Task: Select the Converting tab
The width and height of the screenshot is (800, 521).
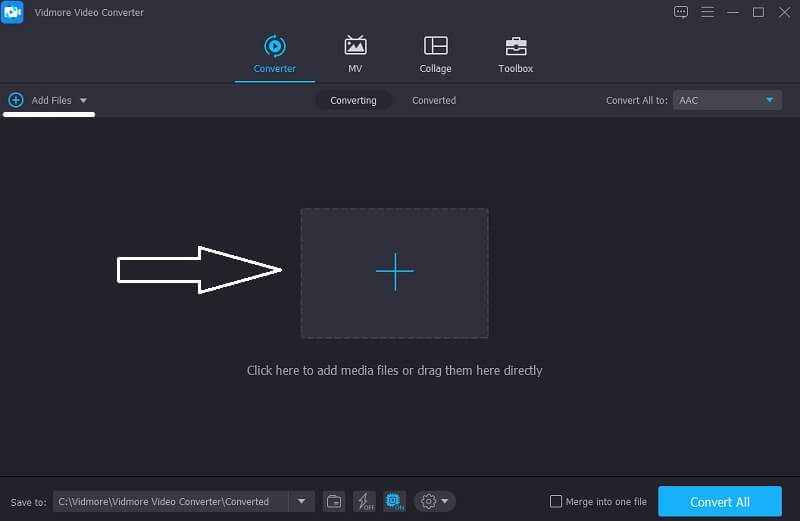Action: pyautogui.click(x=353, y=100)
